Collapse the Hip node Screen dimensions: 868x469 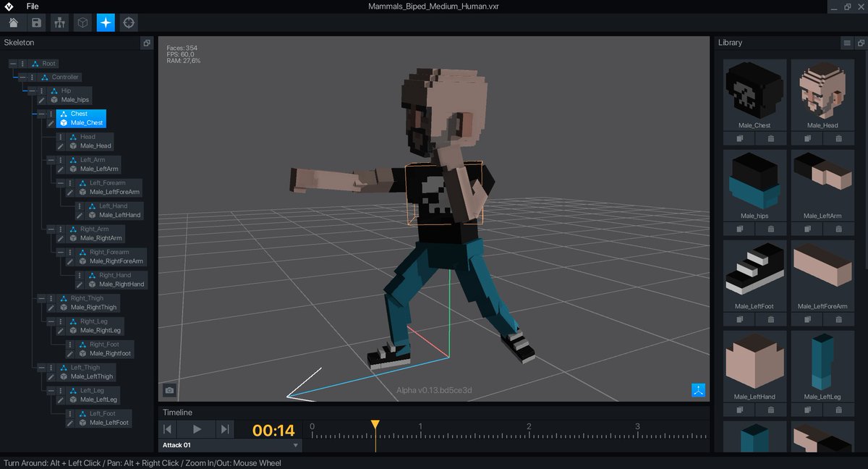point(32,91)
